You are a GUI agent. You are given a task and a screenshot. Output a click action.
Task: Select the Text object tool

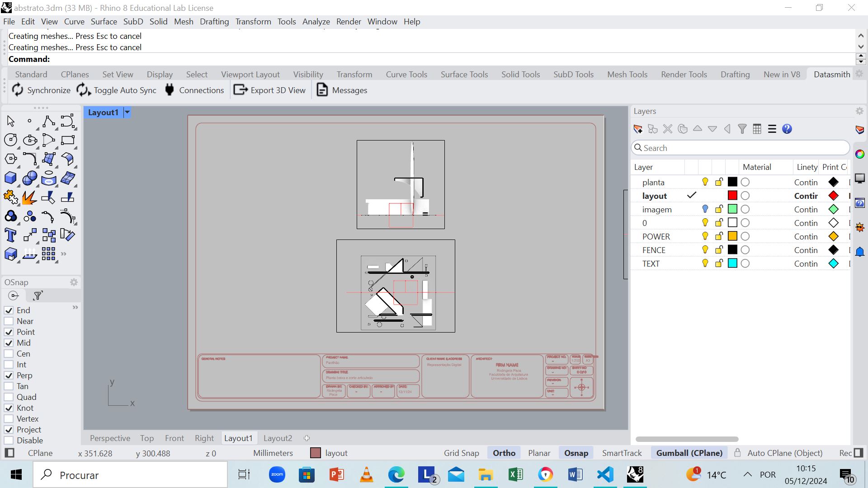[10, 235]
